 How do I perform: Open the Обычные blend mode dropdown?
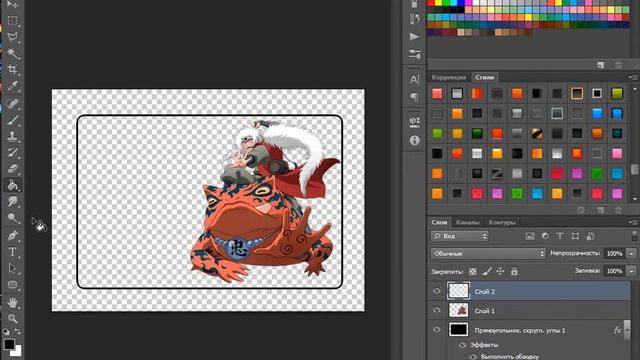coord(488,253)
